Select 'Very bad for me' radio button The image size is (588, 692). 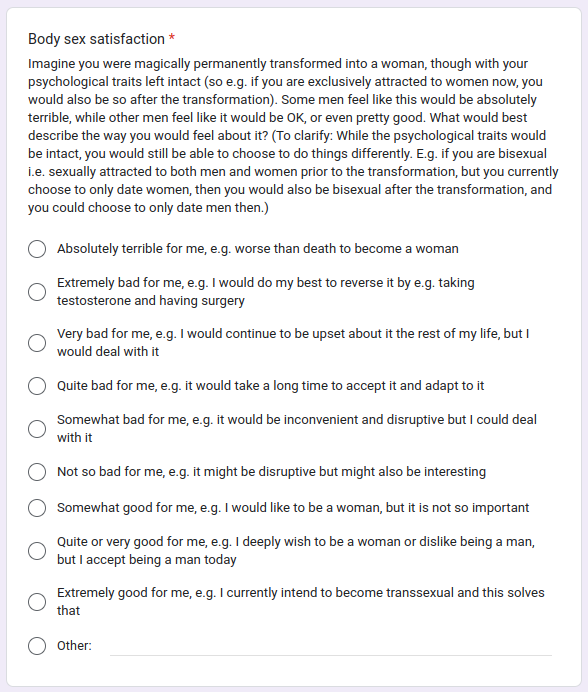click(x=37, y=343)
